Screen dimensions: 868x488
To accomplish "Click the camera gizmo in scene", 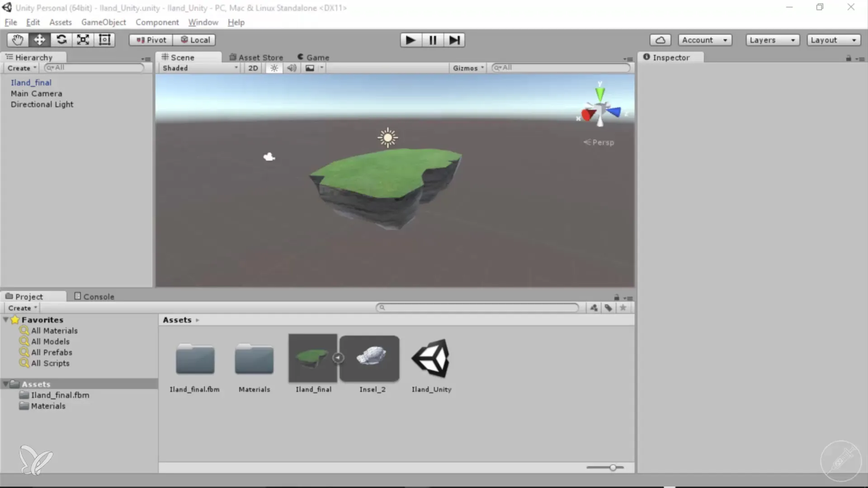I will tap(269, 157).
